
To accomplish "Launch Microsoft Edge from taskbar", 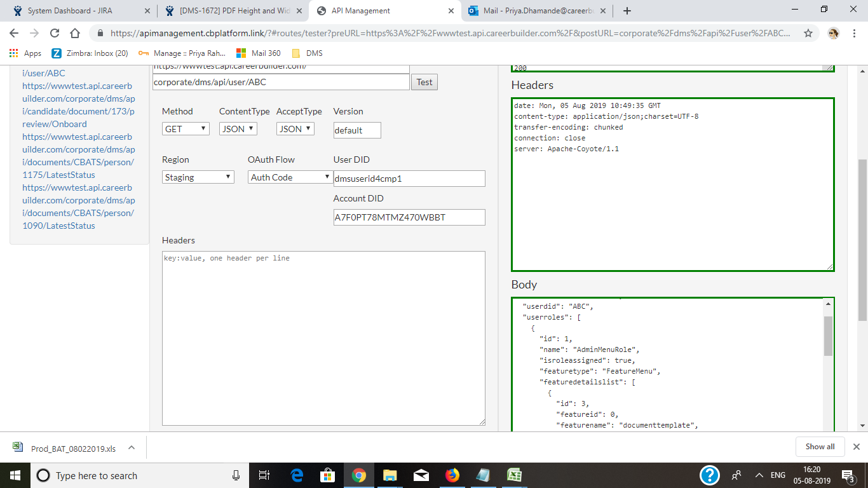I will point(297,475).
